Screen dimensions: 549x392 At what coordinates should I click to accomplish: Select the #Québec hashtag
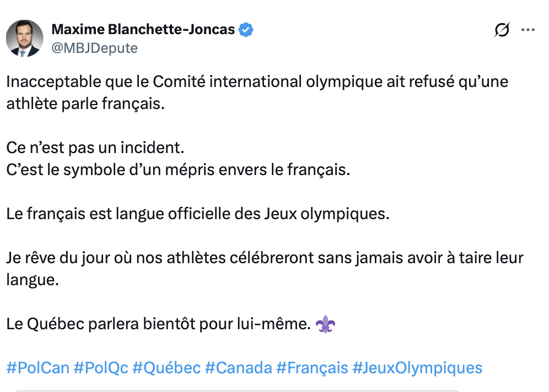tap(166, 367)
